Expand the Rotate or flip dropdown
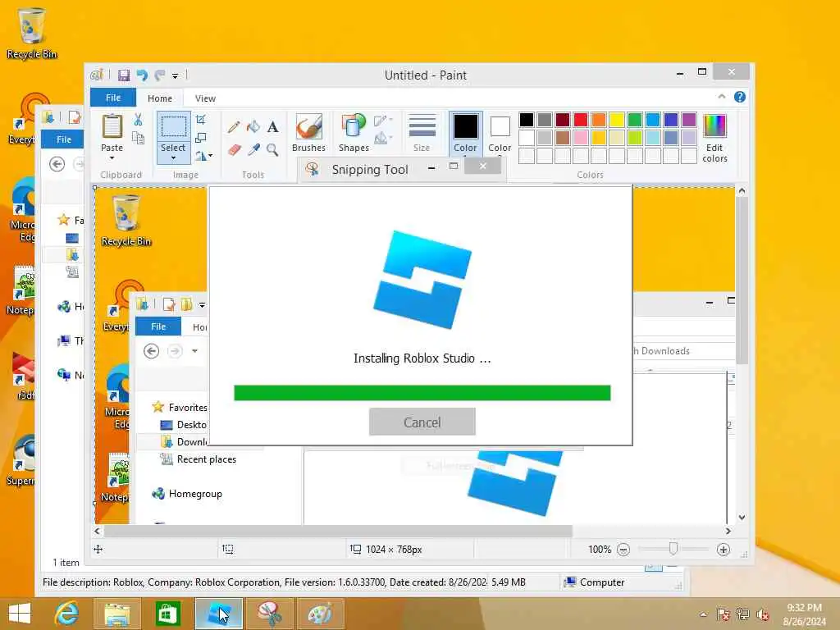This screenshot has width=840, height=630. (204, 156)
